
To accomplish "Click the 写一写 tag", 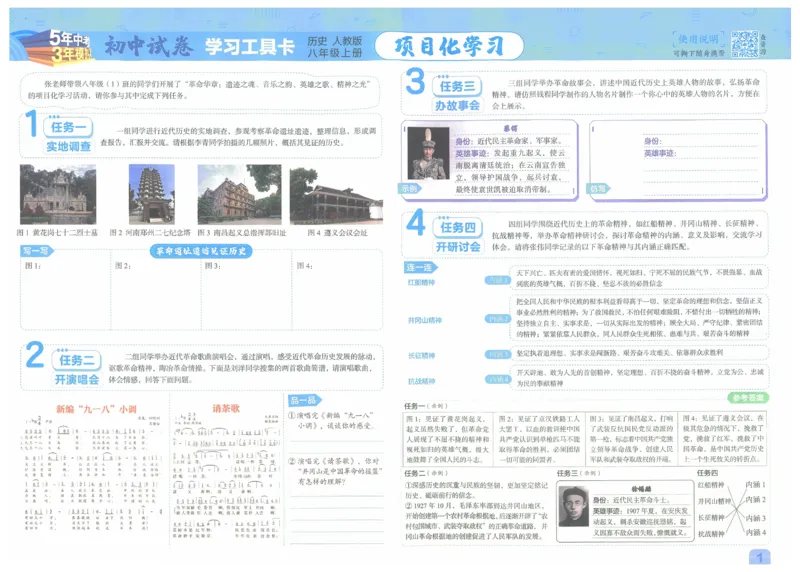I will click(37, 251).
